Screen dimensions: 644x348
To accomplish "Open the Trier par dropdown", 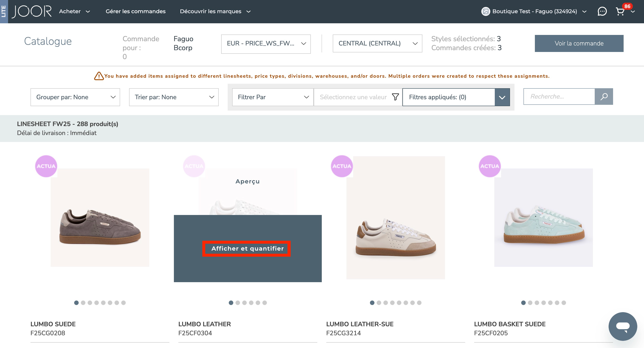I will tap(173, 97).
